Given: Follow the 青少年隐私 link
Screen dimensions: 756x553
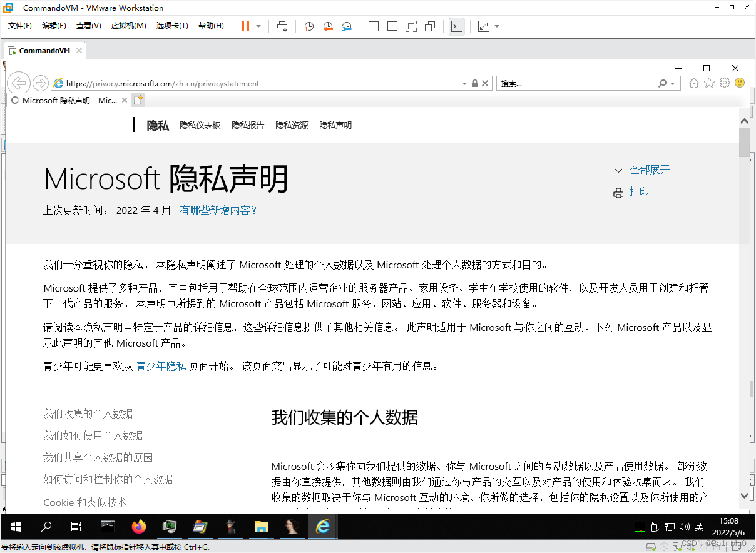Looking at the screenshot, I should (161, 366).
